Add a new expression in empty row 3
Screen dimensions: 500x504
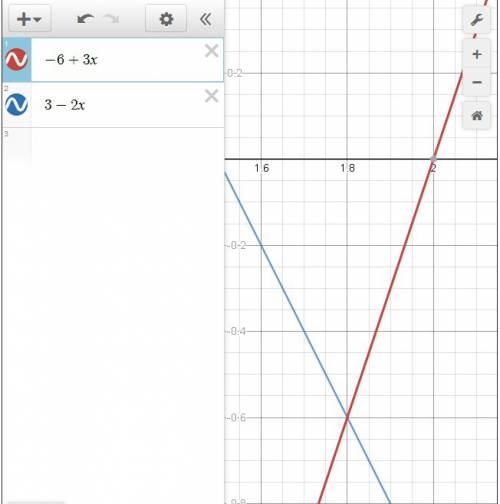tap(127, 147)
